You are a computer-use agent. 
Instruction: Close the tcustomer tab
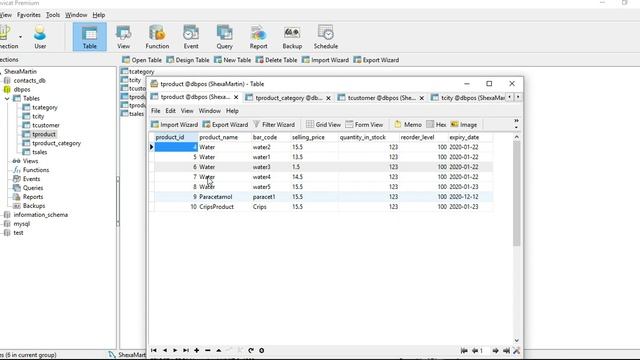(422, 98)
